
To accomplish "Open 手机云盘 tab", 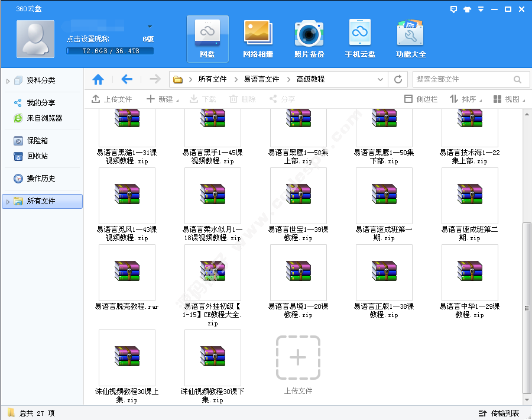I will [x=360, y=39].
